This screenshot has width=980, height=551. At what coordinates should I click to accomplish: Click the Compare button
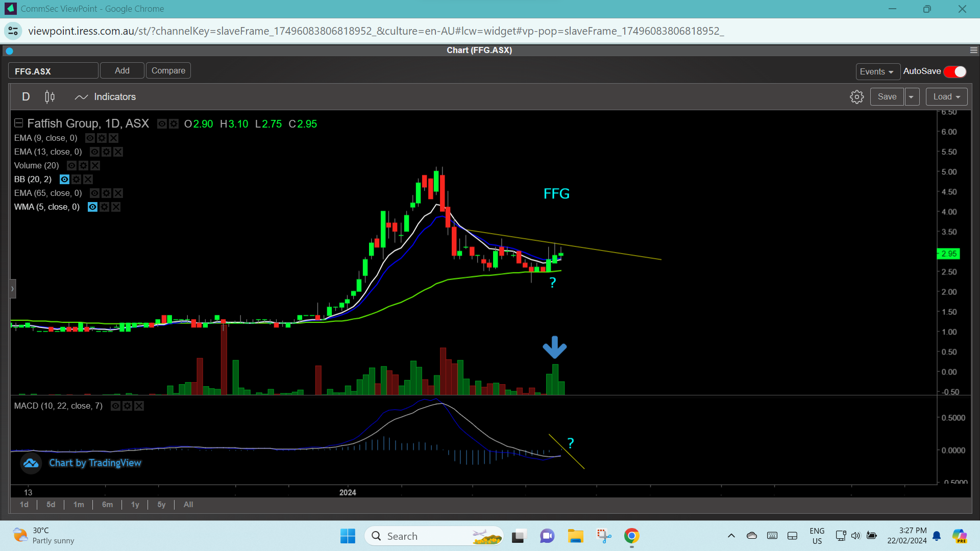[168, 70]
